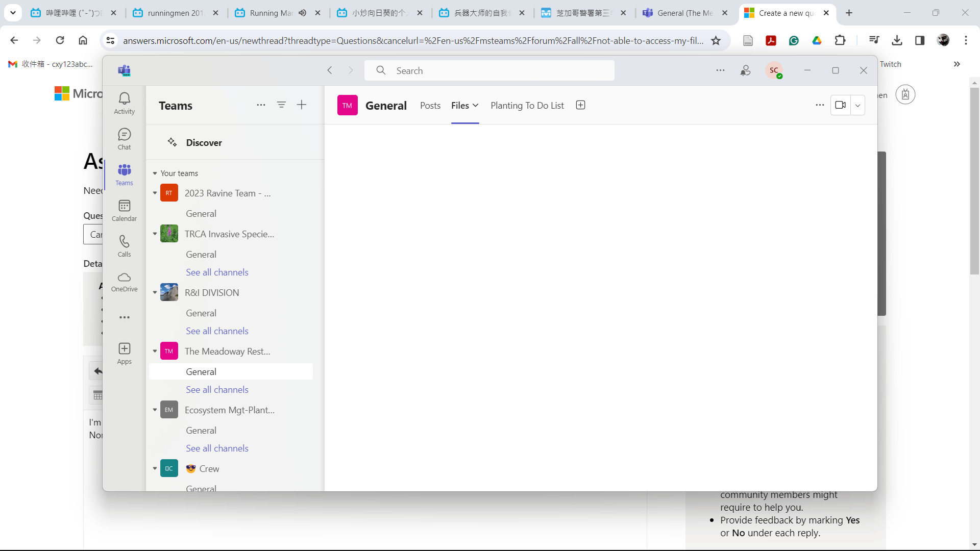Screen dimensions: 980x551
Task: Open Chat from the Teams sidebar
Action: point(124,139)
